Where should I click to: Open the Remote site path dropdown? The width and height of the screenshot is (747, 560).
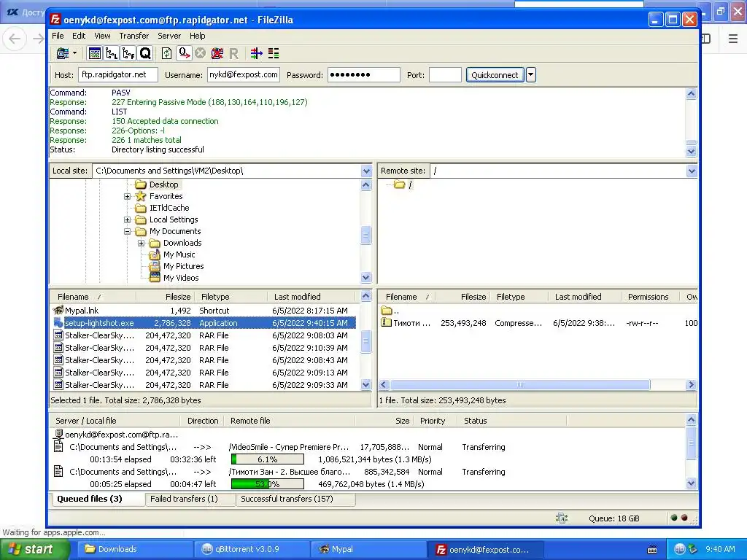click(x=692, y=171)
